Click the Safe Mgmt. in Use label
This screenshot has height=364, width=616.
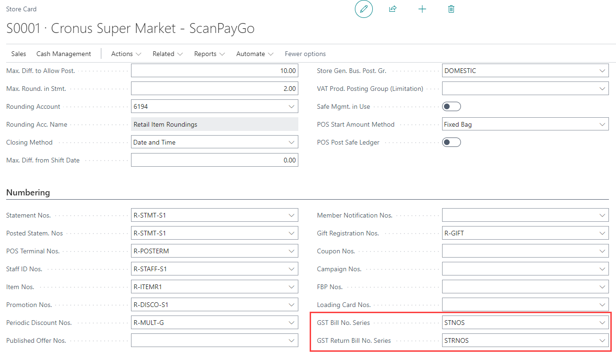(344, 106)
